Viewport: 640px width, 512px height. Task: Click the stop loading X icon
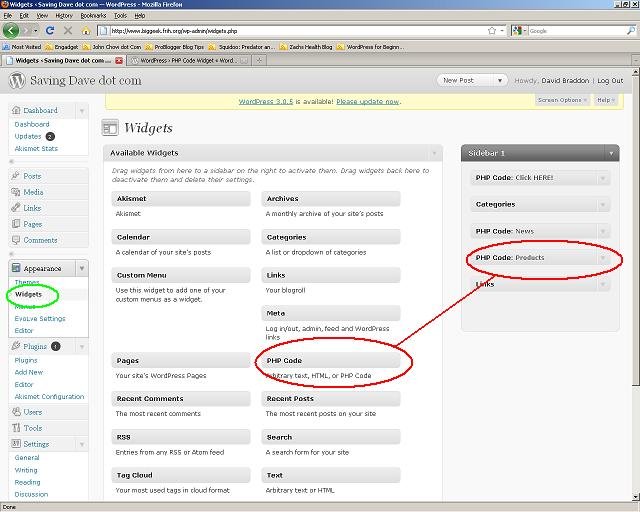[68, 31]
